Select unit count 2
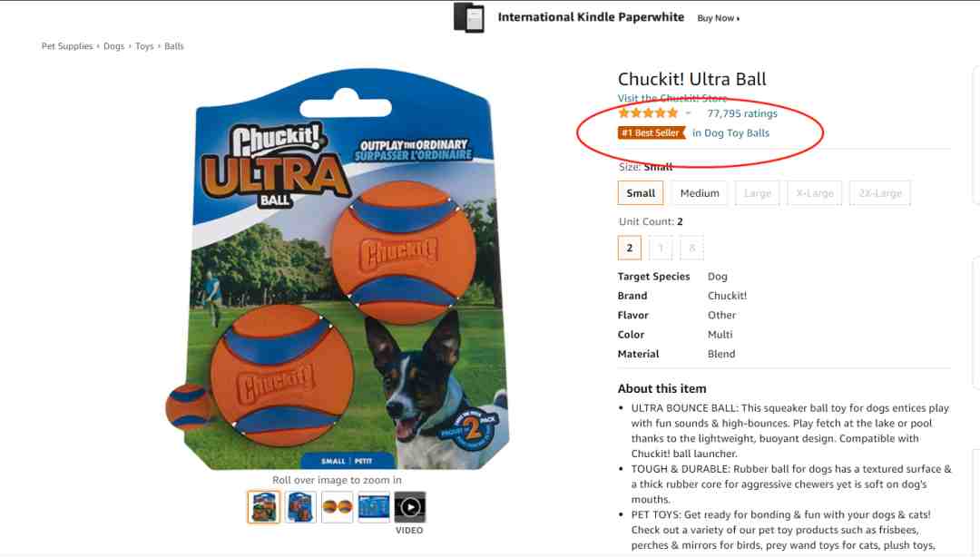Viewport: 980px width, 557px height. click(x=630, y=249)
